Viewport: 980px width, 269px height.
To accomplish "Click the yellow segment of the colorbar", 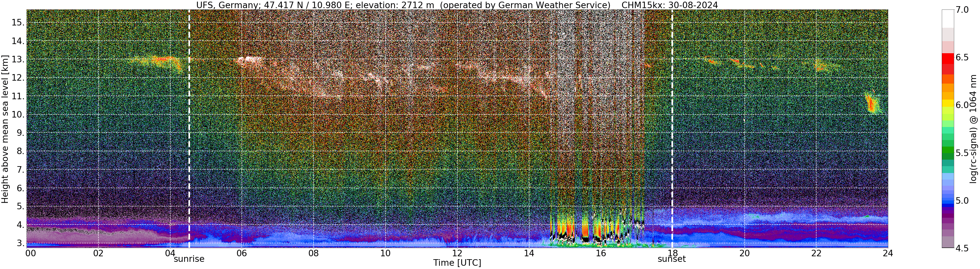I will click(x=948, y=103).
